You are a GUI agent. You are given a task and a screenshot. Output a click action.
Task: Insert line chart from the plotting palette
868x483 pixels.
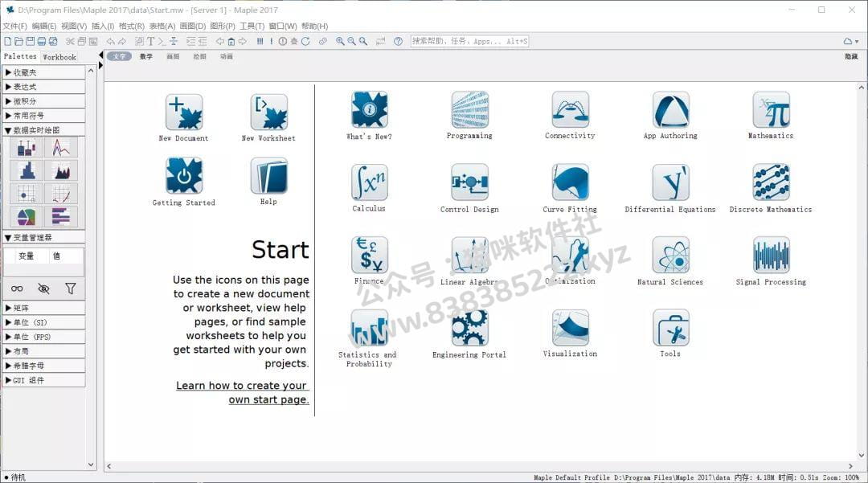click(61, 148)
